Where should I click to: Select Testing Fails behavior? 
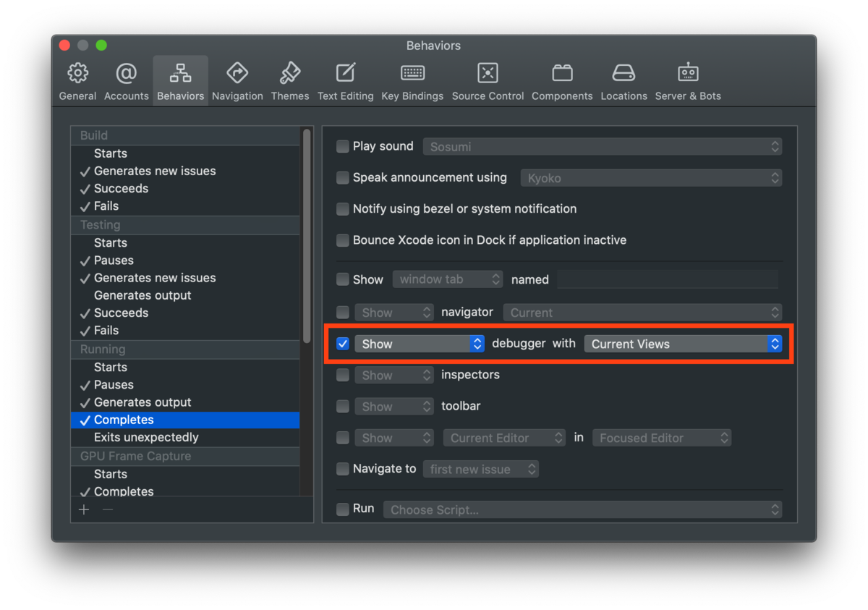[x=185, y=330]
